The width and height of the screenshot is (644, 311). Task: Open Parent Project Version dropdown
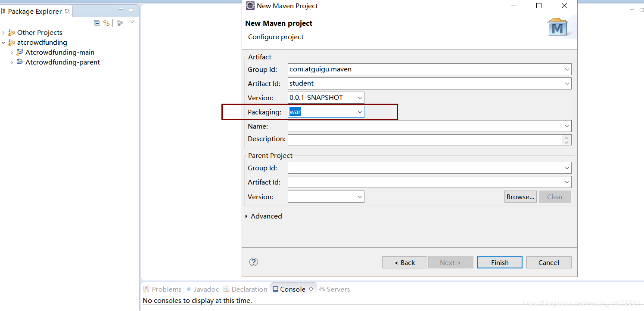pos(360,197)
